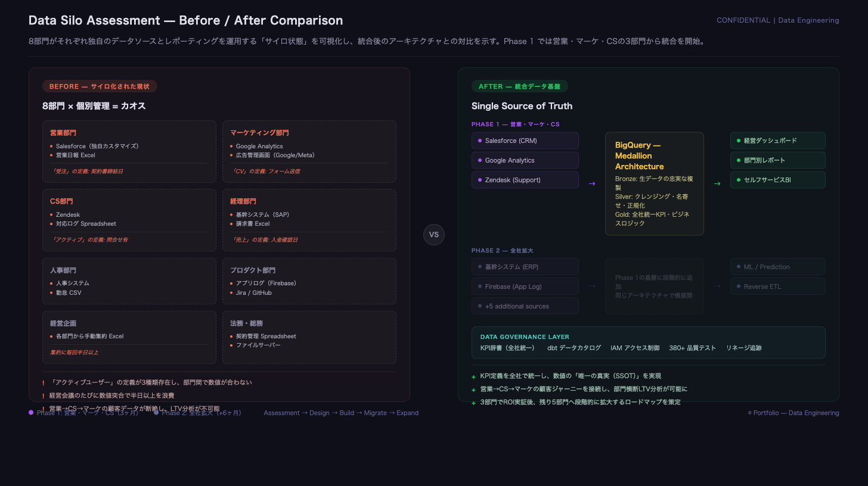Viewport: 868px width, 486px height.
Task: Click the BigQuery Medallion Architecture card
Action: pyautogui.click(x=654, y=183)
